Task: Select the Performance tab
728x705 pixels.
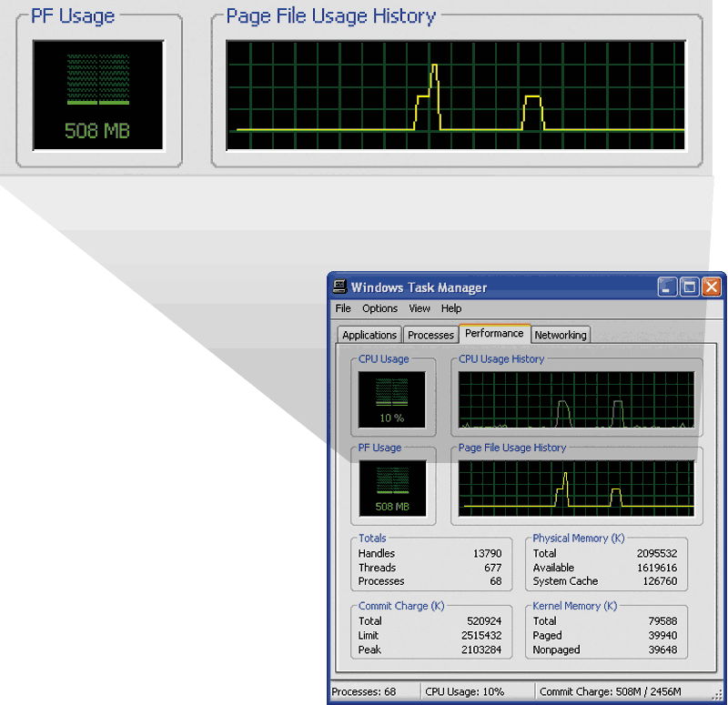Action: coord(494,333)
